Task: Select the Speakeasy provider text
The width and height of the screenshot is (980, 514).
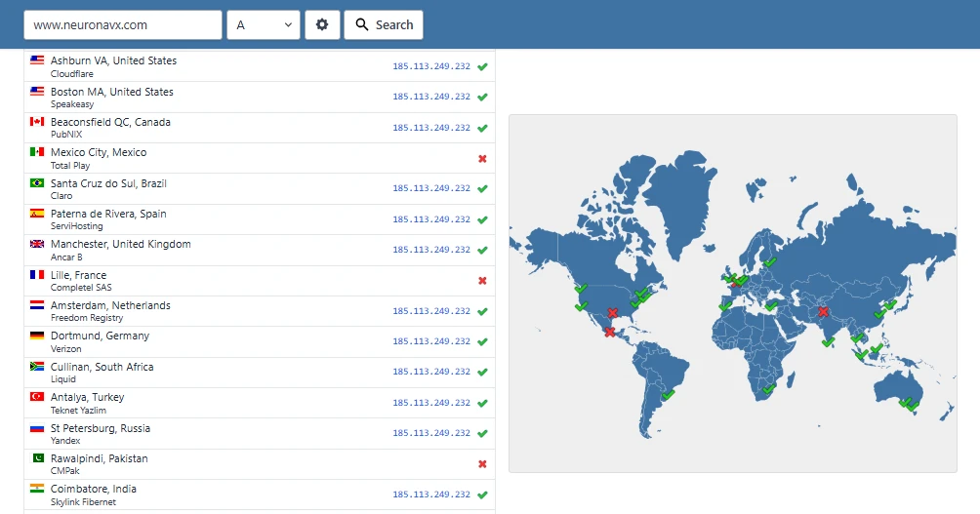Action: (72, 104)
